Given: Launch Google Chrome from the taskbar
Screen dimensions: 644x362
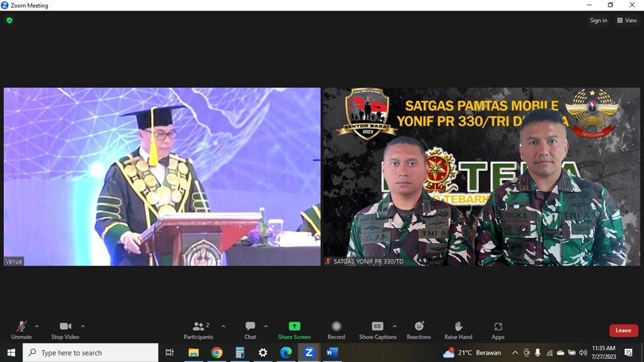Looking at the screenshot, I should click(x=217, y=353).
